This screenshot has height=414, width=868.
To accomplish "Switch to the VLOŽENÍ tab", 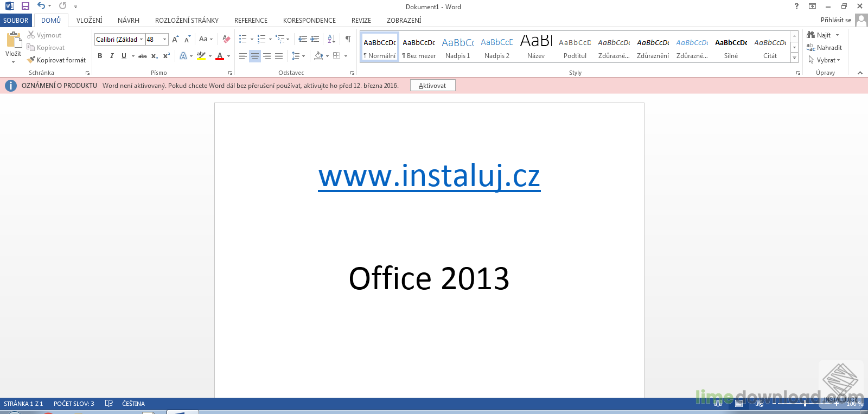I will click(x=90, y=20).
